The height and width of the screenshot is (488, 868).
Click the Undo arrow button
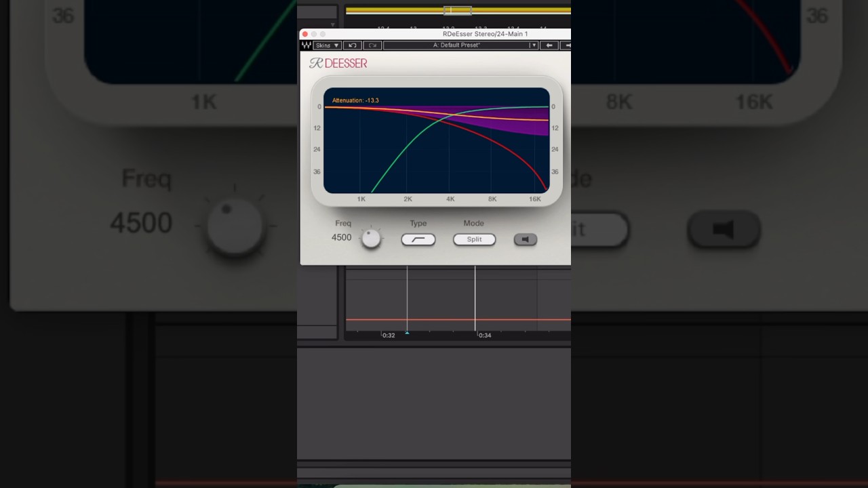pos(352,45)
